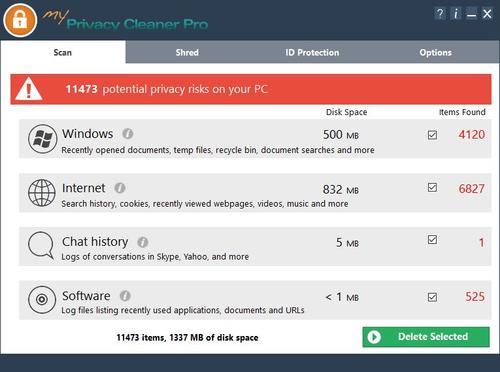500x372 pixels.
Task: Click the warning triangle alert icon
Action: coord(29,89)
